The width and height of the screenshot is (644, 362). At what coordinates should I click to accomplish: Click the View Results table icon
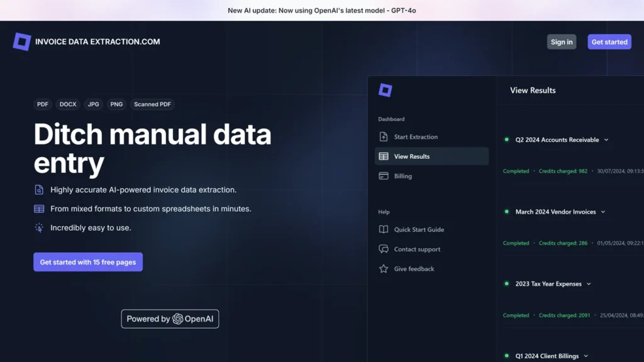coord(384,156)
